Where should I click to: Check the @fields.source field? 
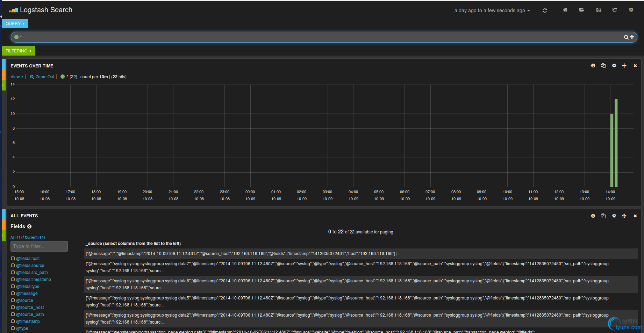(13, 265)
